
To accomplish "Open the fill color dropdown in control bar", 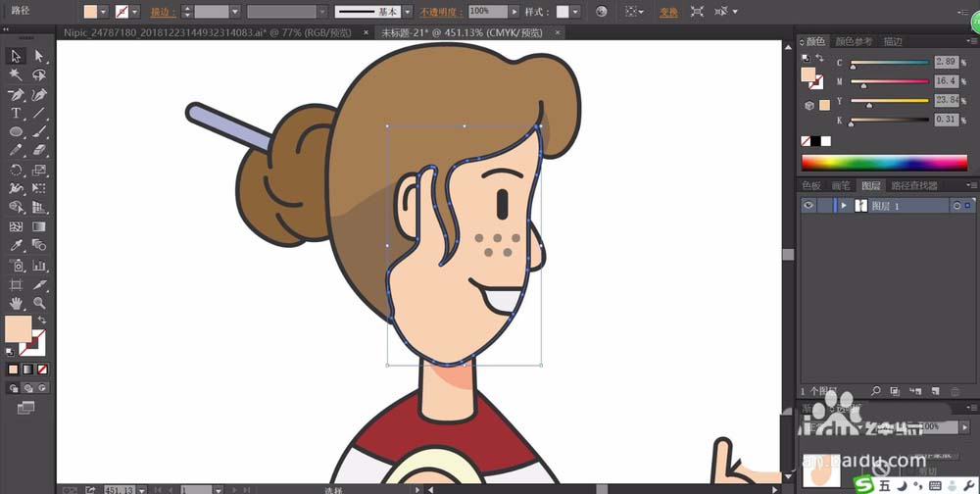I will tap(104, 11).
